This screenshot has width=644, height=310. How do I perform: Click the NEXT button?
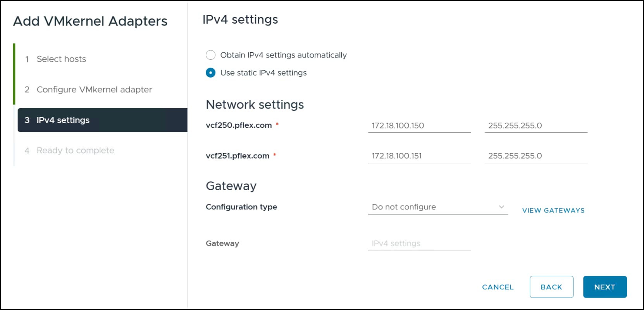point(605,287)
